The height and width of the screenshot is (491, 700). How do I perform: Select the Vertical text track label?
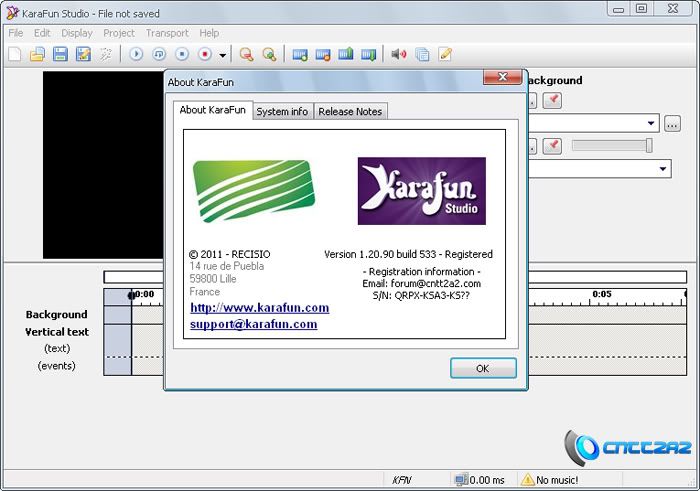pos(57,332)
